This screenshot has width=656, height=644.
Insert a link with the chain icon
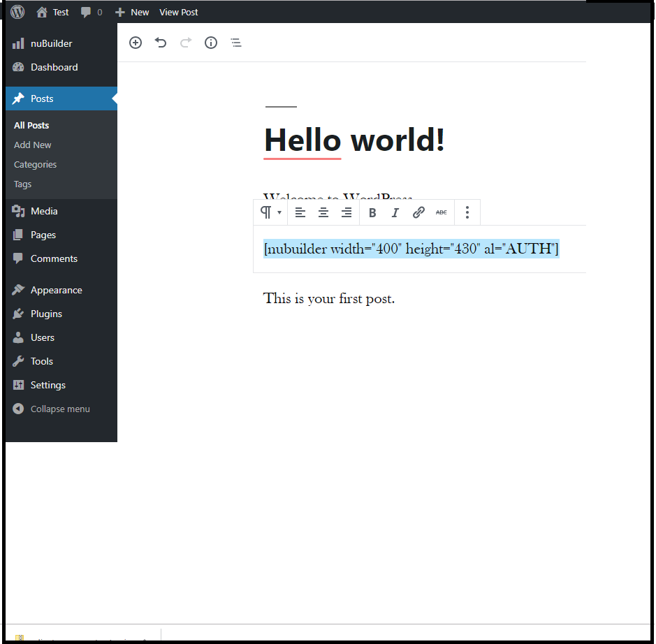[x=418, y=213]
